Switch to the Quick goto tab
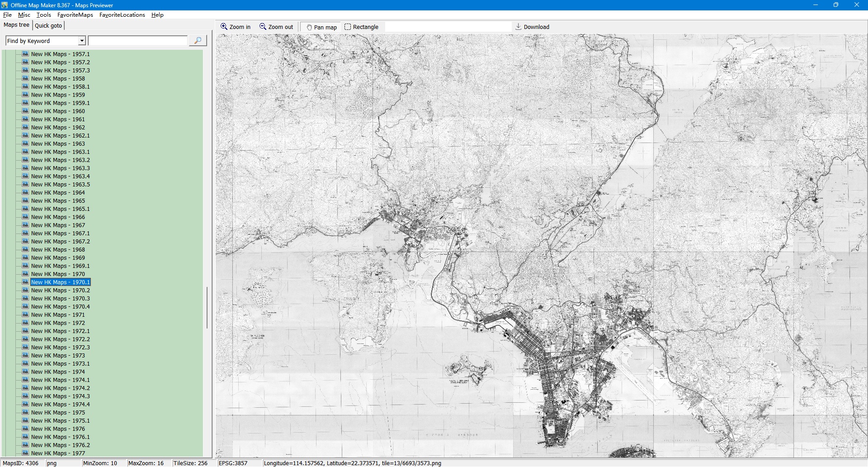The image size is (868, 467). point(48,25)
